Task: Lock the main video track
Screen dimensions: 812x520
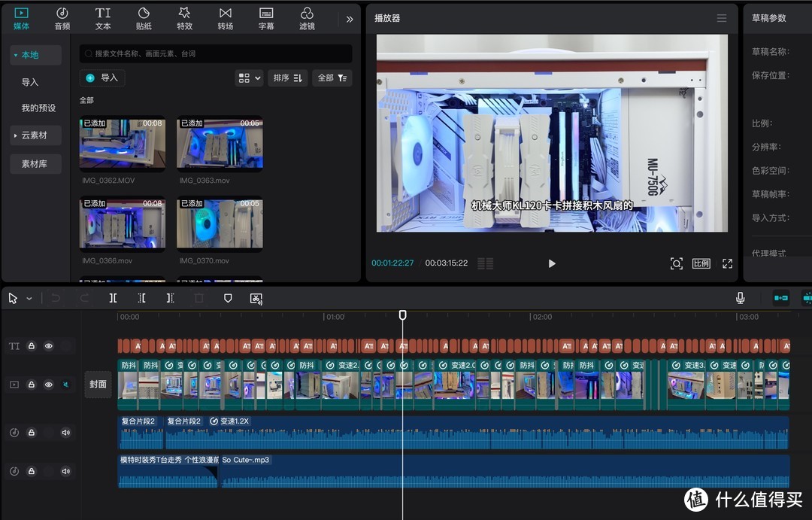Action: point(32,385)
